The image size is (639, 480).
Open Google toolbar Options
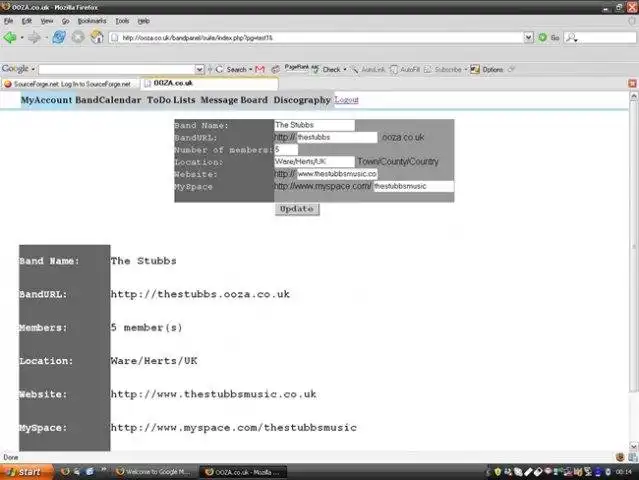(487, 70)
